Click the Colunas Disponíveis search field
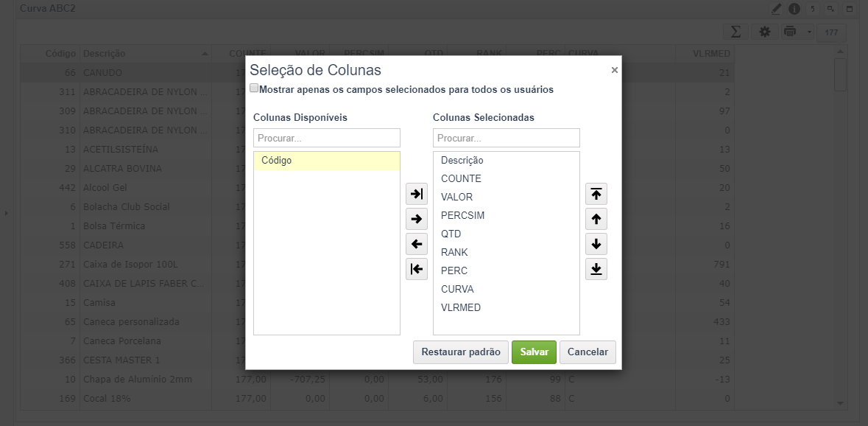This screenshot has width=868, height=426. click(x=327, y=138)
